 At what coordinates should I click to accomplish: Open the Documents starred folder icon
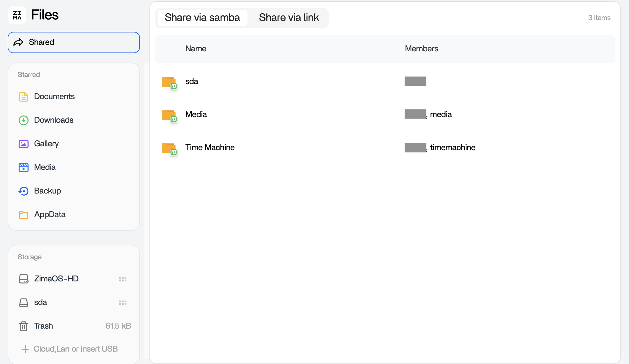tap(24, 96)
